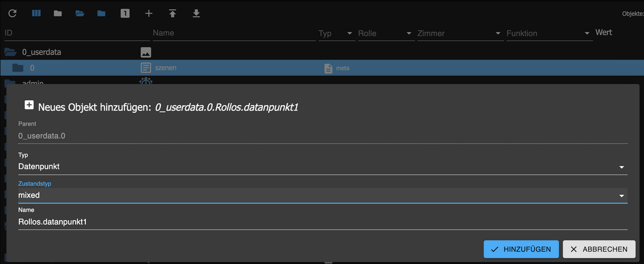Viewport: 644px width, 264px height.
Task: Click the expand all folders icon
Action: [x=80, y=13]
